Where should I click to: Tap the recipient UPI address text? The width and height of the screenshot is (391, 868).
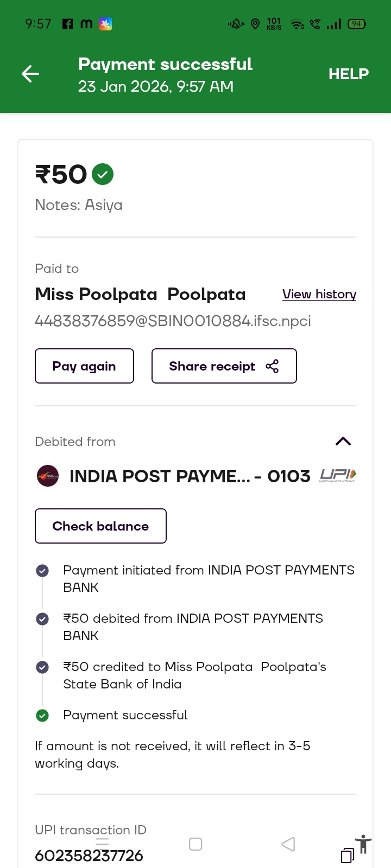[x=173, y=321]
